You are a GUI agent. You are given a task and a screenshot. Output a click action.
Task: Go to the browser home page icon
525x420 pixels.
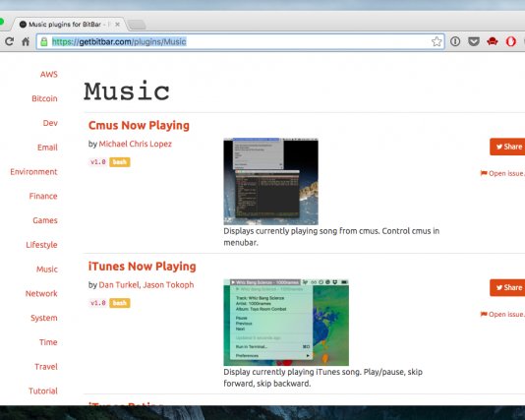coord(26,41)
